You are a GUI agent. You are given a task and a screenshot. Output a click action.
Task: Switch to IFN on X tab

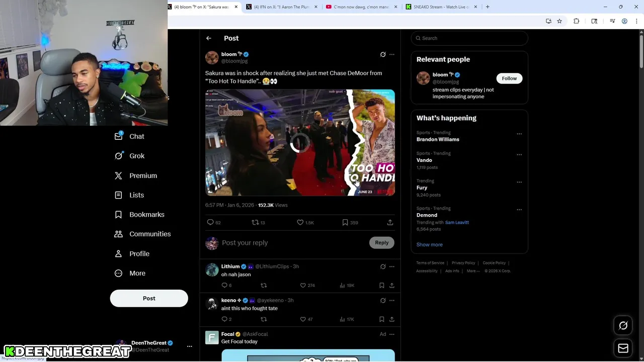pyautogui.click(x=282, y=7)
